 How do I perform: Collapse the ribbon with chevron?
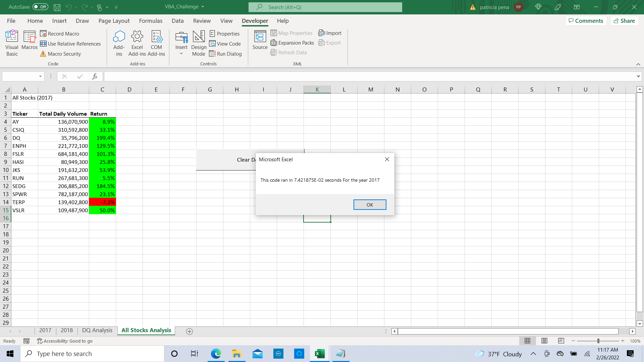[x=638, y=64]
